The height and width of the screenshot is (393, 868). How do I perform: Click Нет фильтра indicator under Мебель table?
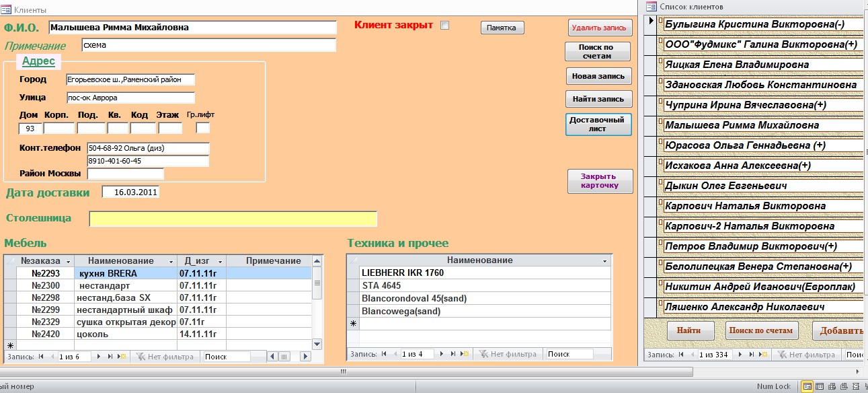pyautogui.click(x=166, y=357)
